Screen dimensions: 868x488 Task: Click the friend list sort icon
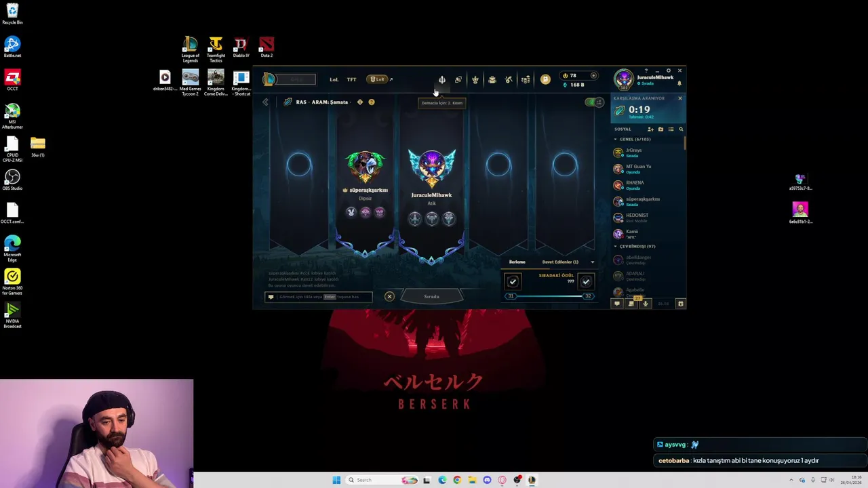click(671, 129)
